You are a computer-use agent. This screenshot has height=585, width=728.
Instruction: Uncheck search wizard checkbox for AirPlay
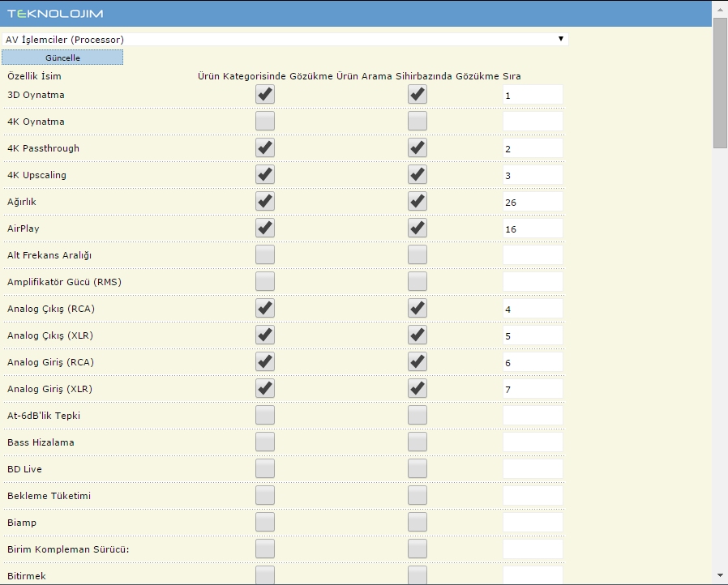[x=417, y=228]
